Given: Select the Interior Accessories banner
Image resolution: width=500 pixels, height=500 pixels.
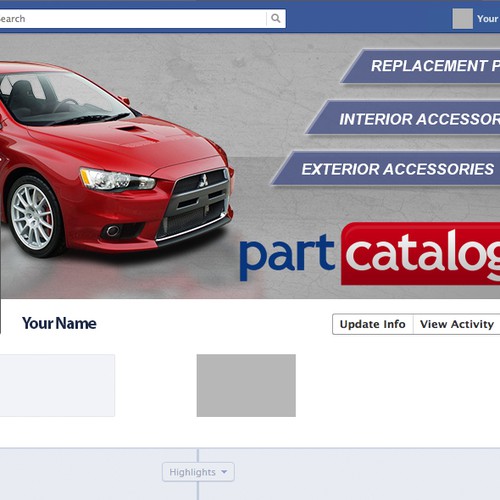Looking at the screenshot, I should [x=403, y=118].
